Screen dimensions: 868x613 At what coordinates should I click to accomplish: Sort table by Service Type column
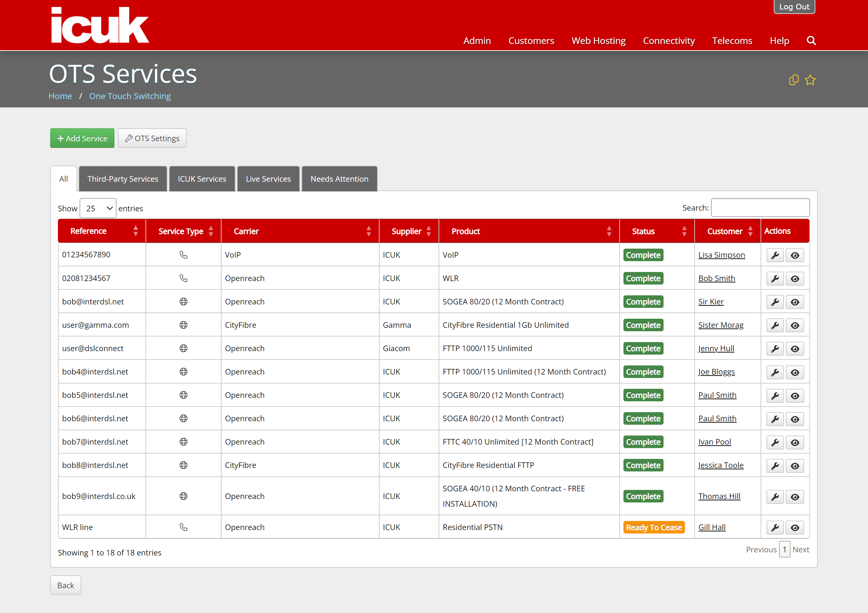[184, 231]
